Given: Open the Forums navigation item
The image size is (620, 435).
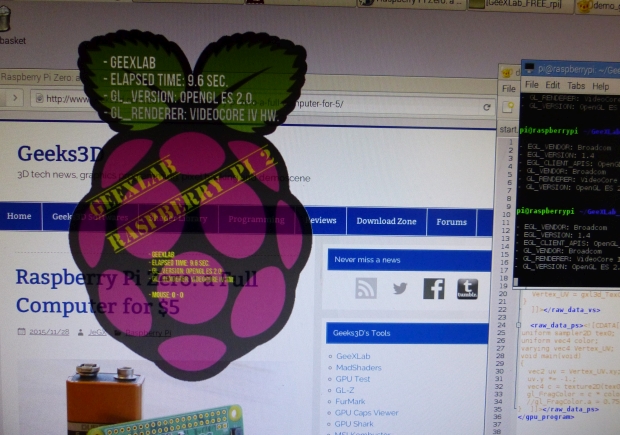Looking at the screenshot, I should [452, 222].
